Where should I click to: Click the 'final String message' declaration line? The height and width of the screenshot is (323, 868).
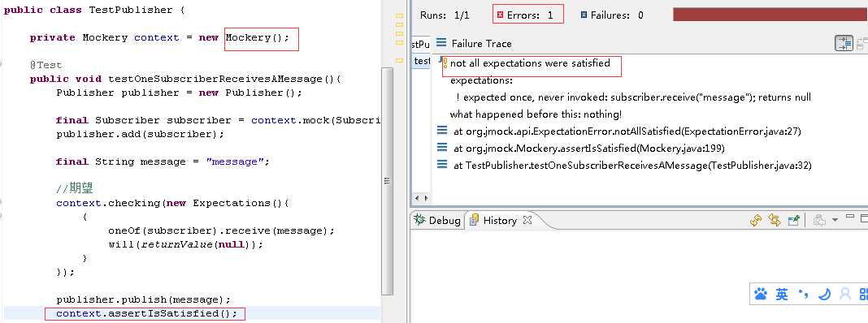(163, 161)
